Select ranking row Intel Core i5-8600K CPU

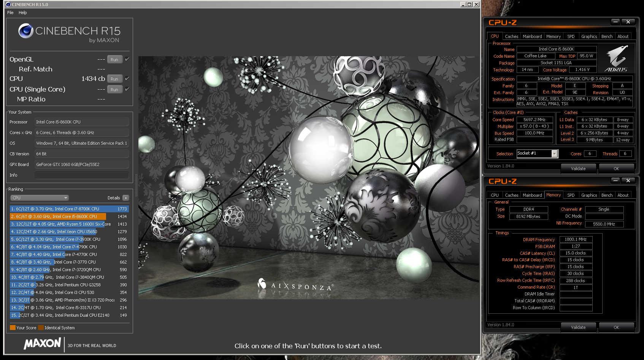(69, 216)
